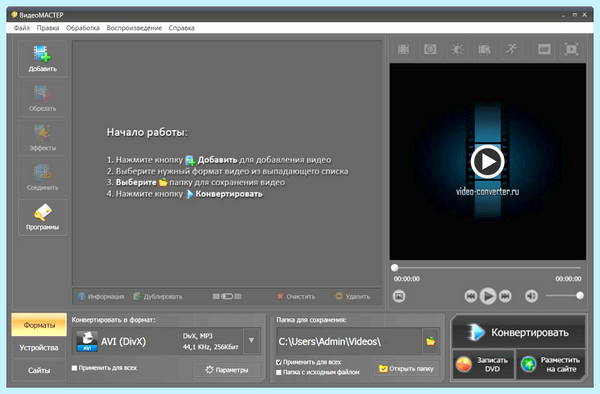600x394 pixels.
Task: Switch to the Сайты tab
Action: coord(39,370)
